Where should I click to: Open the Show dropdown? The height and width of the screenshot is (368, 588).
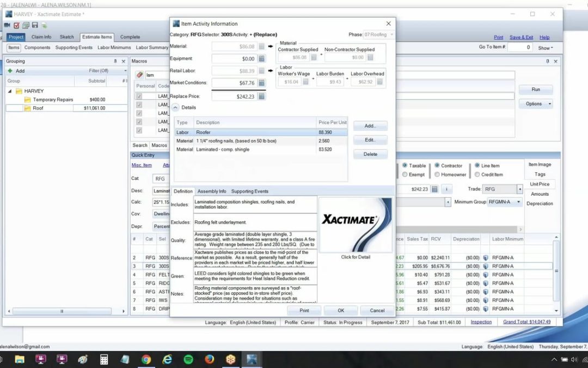[x=545, y=48]
